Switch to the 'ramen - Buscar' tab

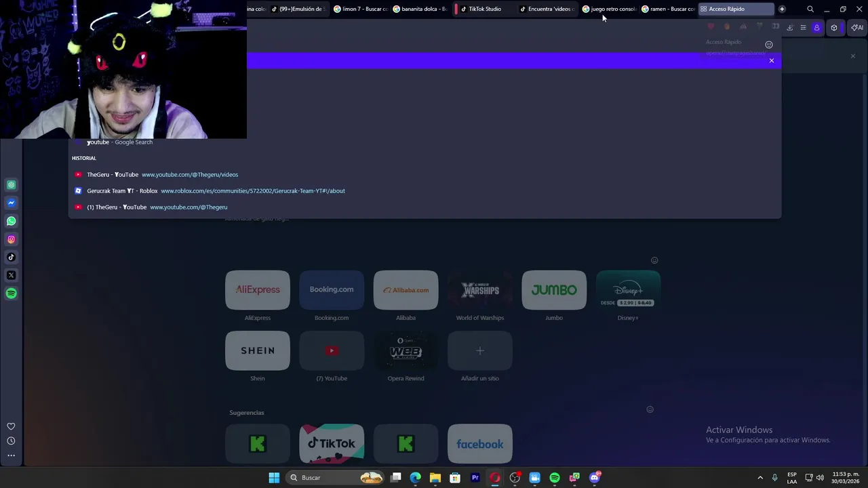[x=667, y=9]
